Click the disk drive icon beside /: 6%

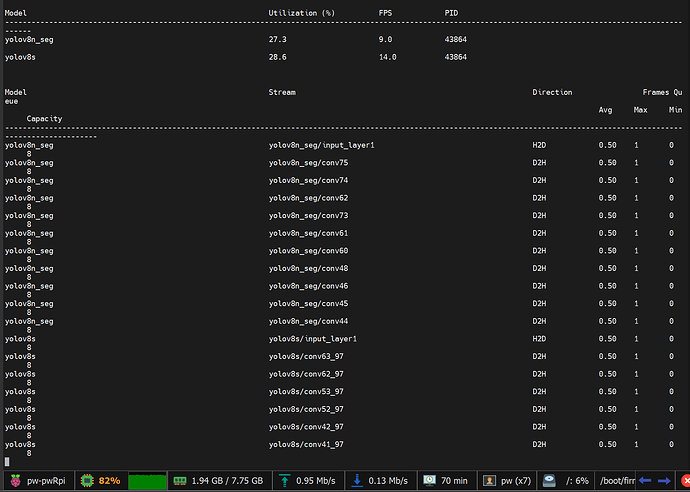pyautogui.click(x=550, y=480)
